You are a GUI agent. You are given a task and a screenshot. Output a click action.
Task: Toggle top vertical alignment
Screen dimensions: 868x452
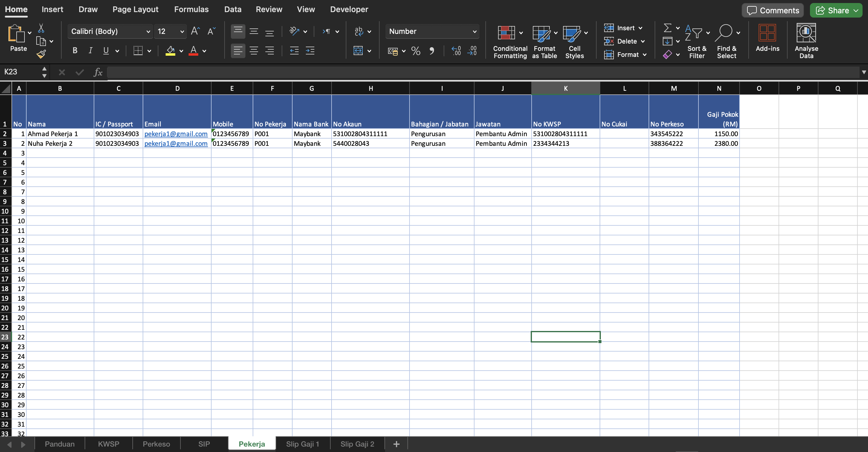(x=238, y=31)
